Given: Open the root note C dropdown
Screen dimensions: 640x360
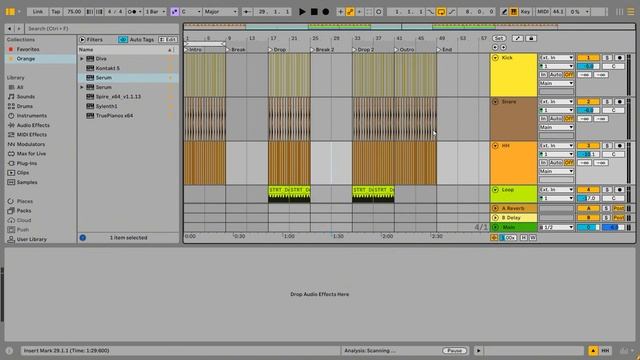Looking at the screenshot, I should tap(191, 12).
